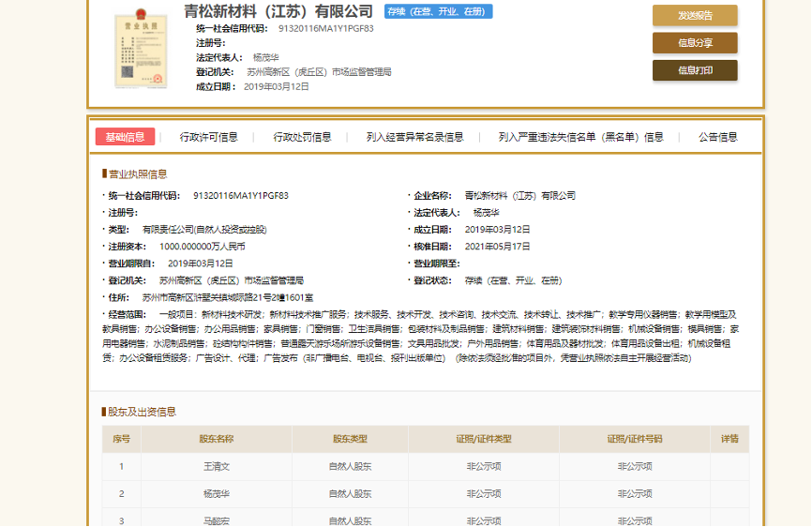The height and width of the screenshot is (527, 812).
Task: Click 证照/证件号码 column header
Action: [x=635, y=439]
